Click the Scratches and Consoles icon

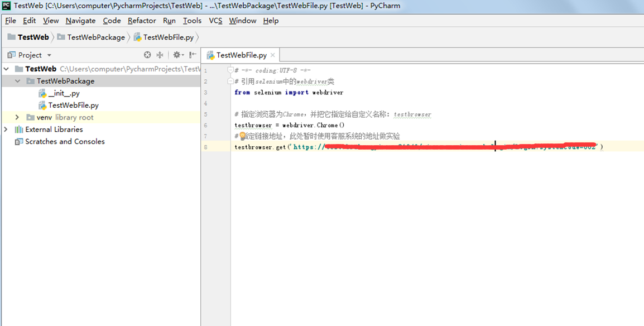19,142
